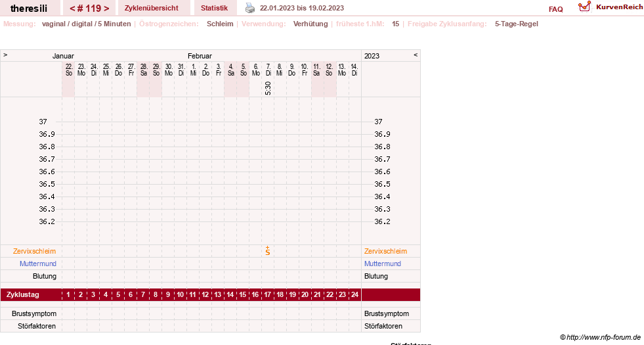
Task: Click the right chart scroll arrow '<'
Action: [416, 55]
